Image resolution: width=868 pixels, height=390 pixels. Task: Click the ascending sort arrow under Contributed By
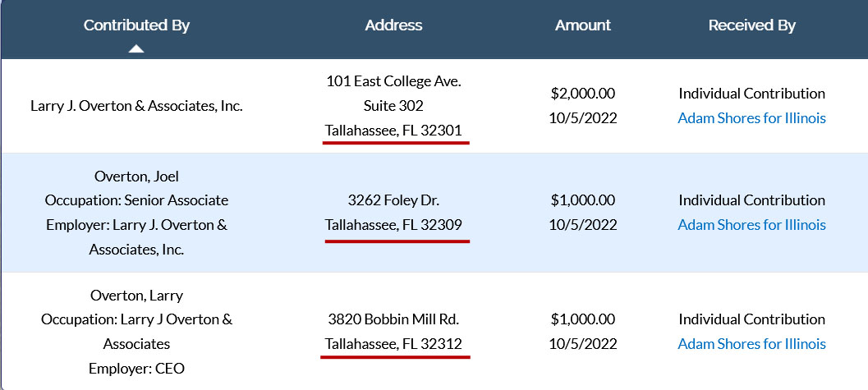pos(136,48)
